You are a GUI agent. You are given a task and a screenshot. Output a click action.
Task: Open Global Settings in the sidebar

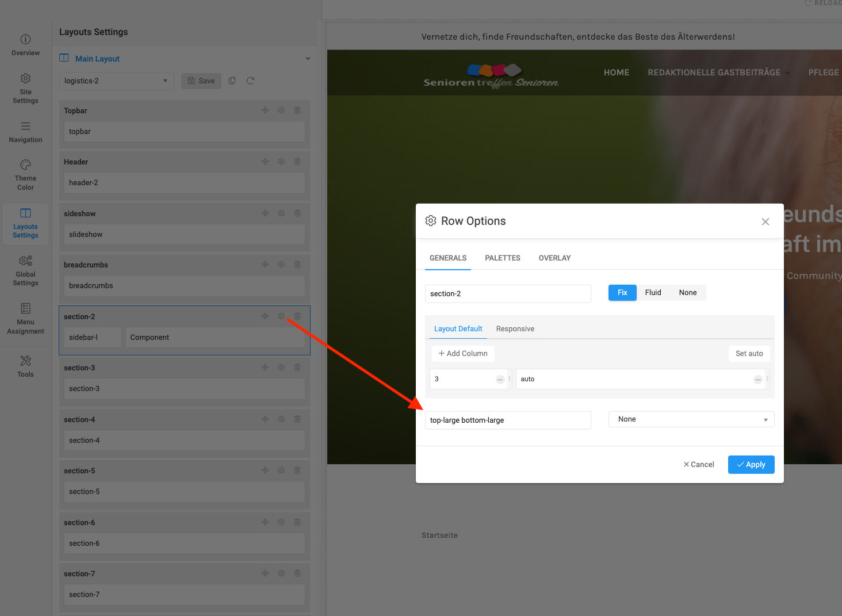(x=25, y=270)
